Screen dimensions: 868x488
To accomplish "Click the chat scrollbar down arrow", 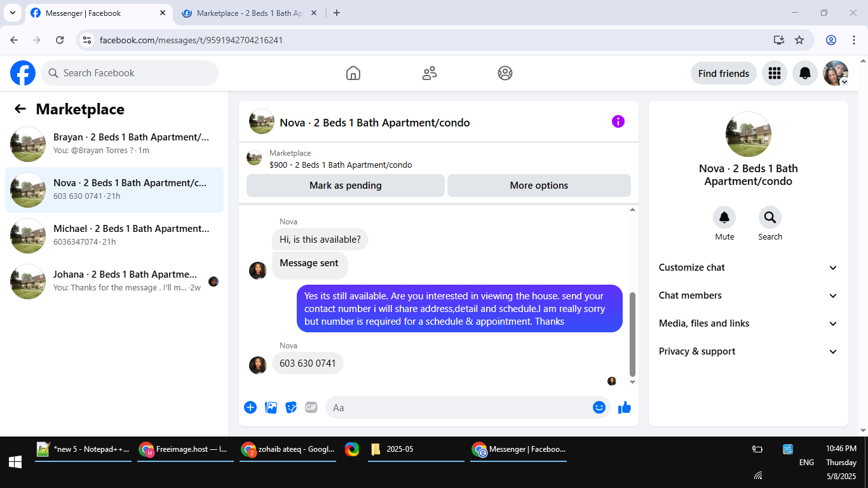I will 632,382.
